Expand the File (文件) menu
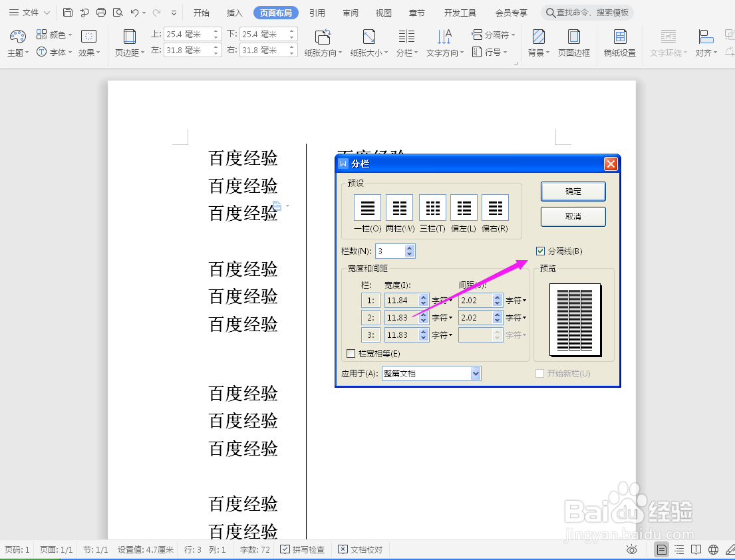The height and width of the screenshot is (560, 735). [x=29, y=13]
